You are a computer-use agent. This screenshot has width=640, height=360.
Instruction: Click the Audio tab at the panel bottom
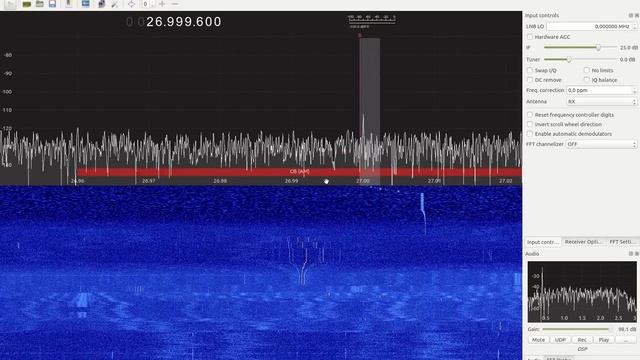coord(533,359)
